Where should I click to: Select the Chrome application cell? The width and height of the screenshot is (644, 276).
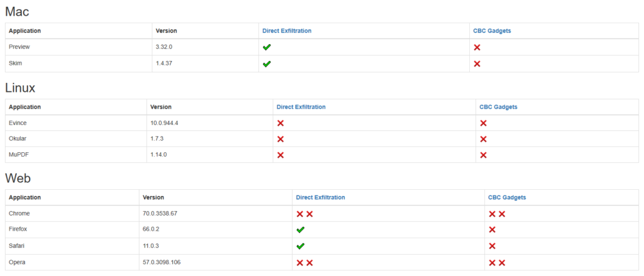coord(19,214)
